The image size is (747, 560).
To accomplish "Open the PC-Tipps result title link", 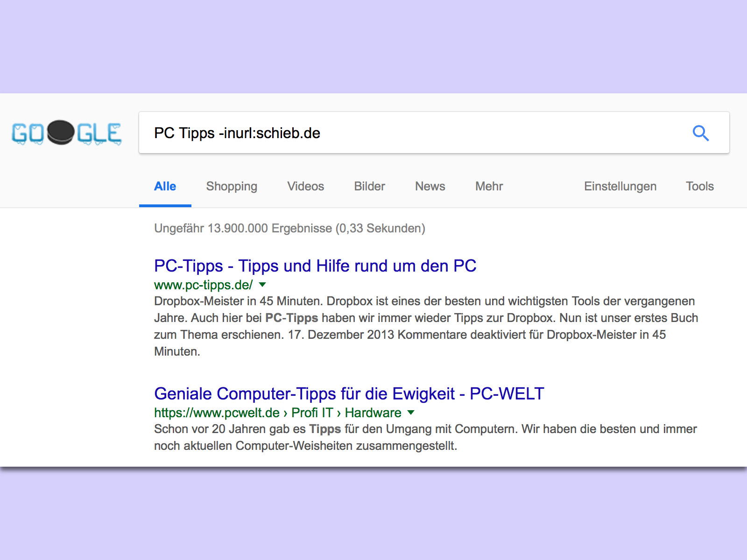I will [315, 266].
